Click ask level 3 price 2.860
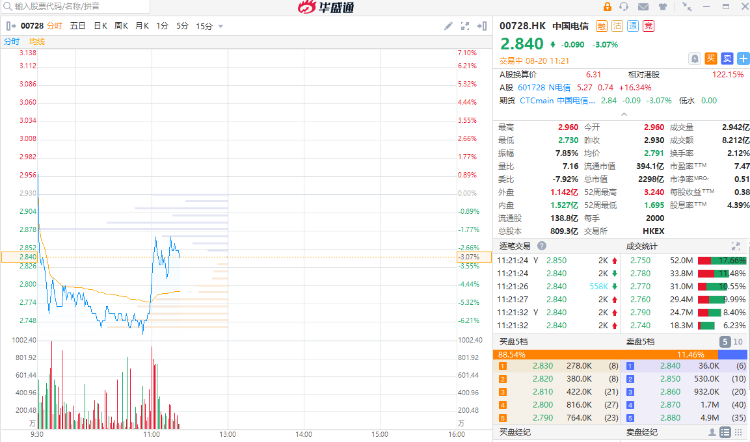Image resolution: width=750 pixels, height=442 pixels. (670, 392)
